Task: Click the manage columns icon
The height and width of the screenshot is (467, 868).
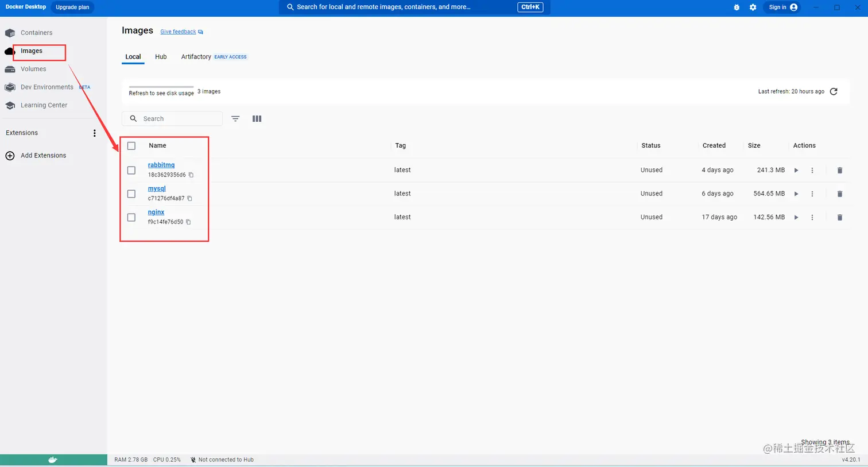Action: 257,119
